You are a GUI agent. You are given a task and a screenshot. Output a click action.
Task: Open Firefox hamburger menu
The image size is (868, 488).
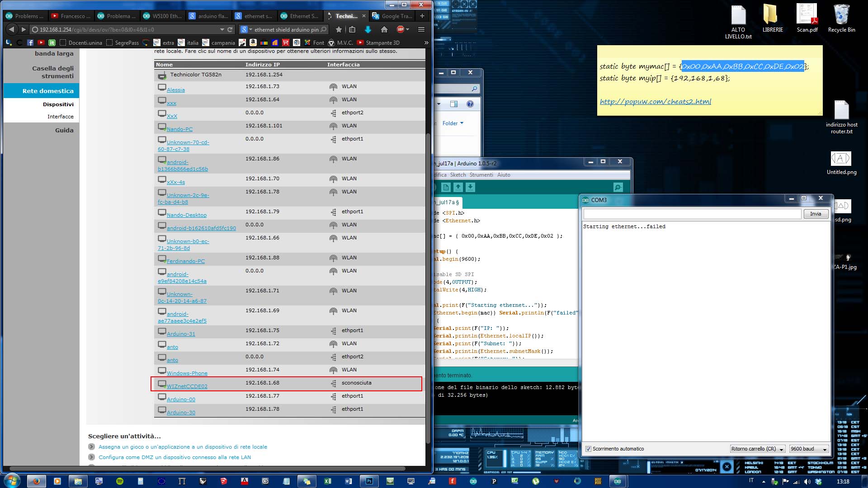(421, 29)
